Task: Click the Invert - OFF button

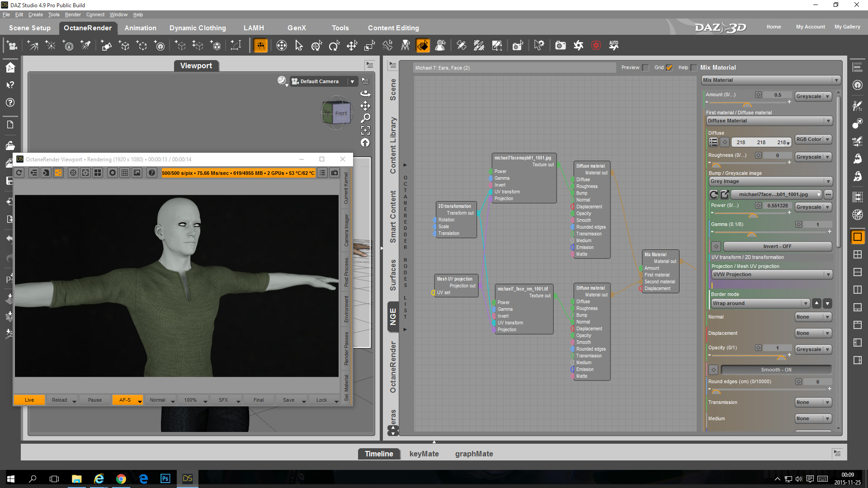Action: click(x=777, y=246)
